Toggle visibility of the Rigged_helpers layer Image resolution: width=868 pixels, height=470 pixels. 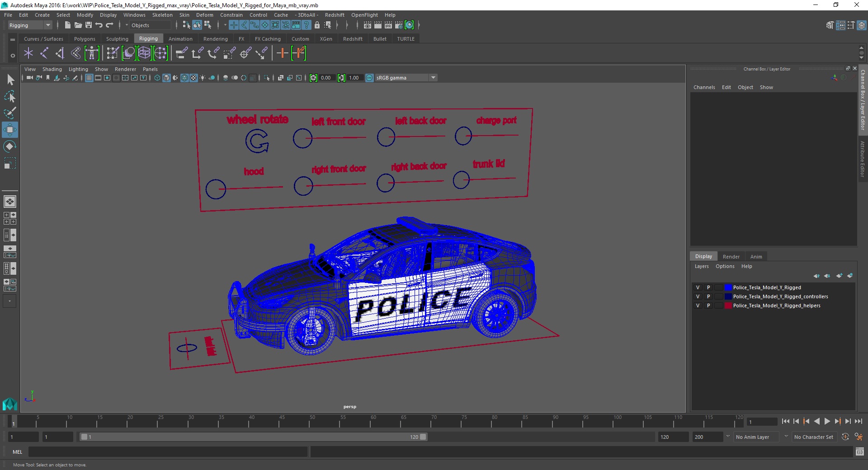click(x=698, y=305)
